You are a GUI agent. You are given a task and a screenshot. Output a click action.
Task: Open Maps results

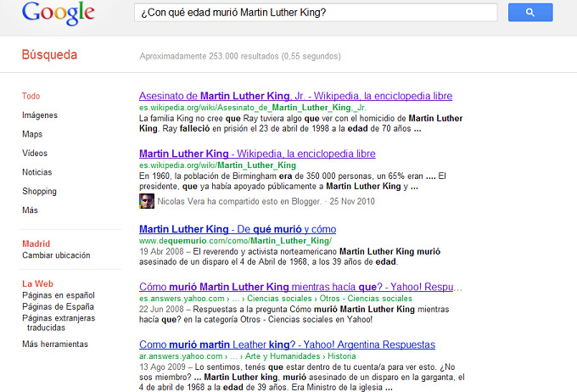point(32,134)
